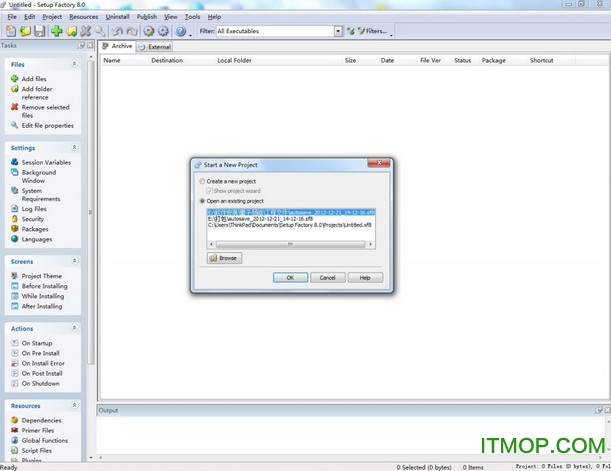Select E:\打包\autosave_2012-12-21 project entry
The width and height of the screenshot is (611, 471).
click(260, 219)
